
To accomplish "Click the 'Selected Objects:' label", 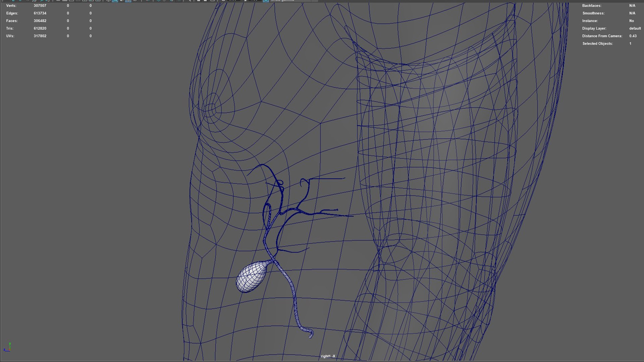I will [x=597, y=44].
